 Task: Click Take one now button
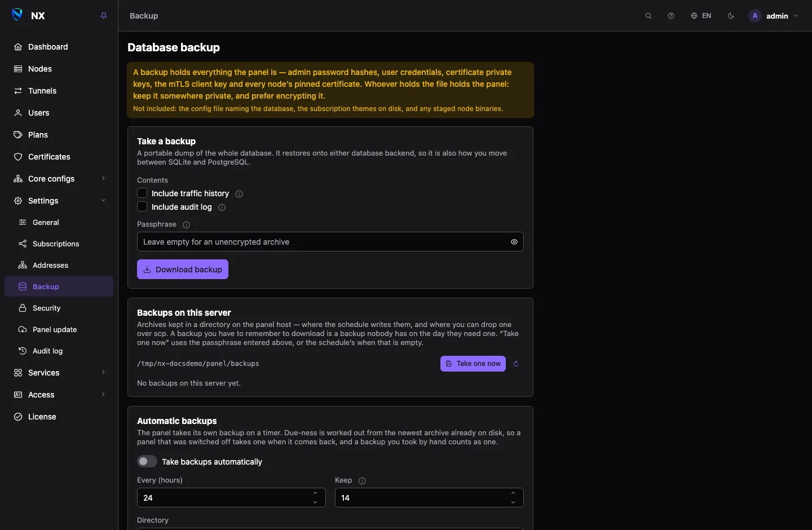click(473, 364)
